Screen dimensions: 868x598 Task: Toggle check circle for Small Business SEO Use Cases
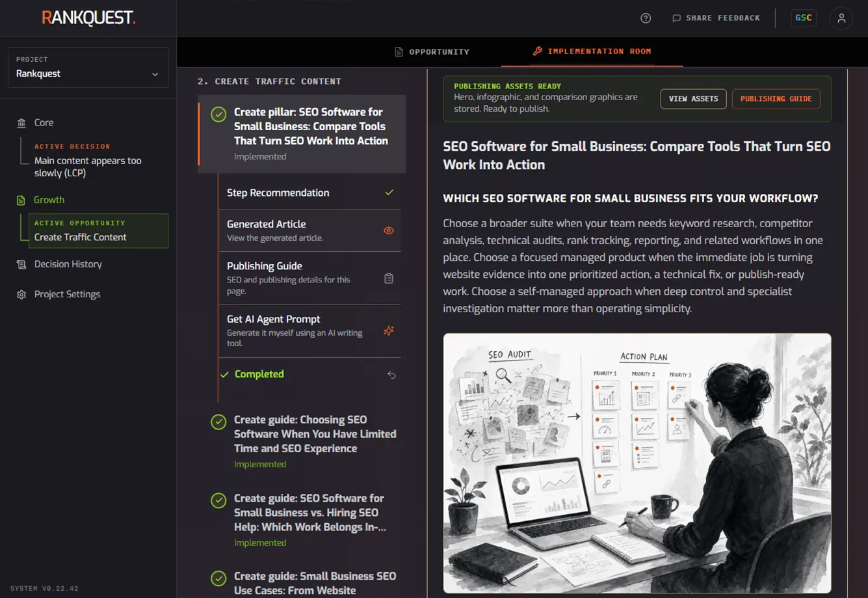pos(218,578)
